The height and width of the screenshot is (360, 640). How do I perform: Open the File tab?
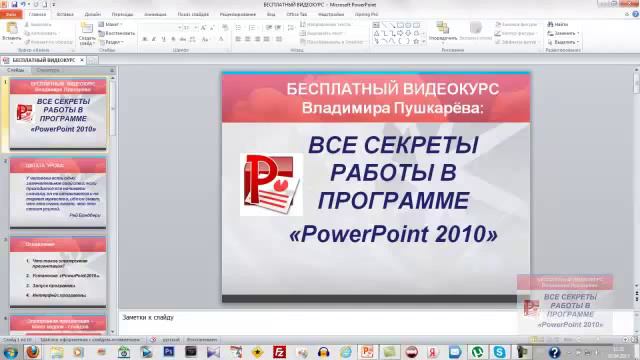(x=11, y=14)
